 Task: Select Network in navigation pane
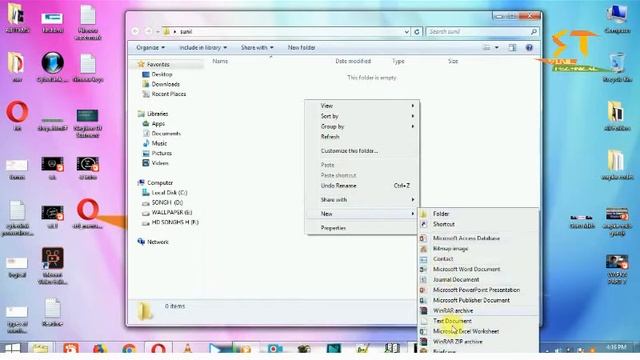[158, 242]
